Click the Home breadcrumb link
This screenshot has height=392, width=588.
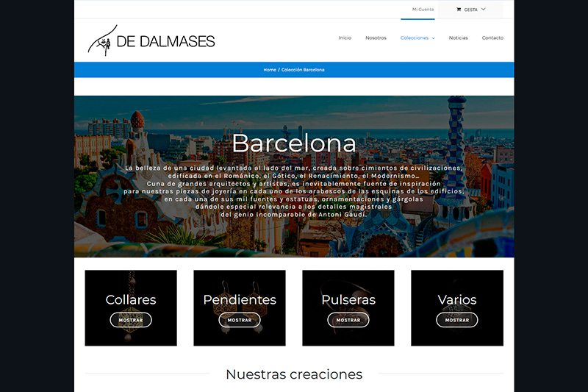click(x=270, y=70)
